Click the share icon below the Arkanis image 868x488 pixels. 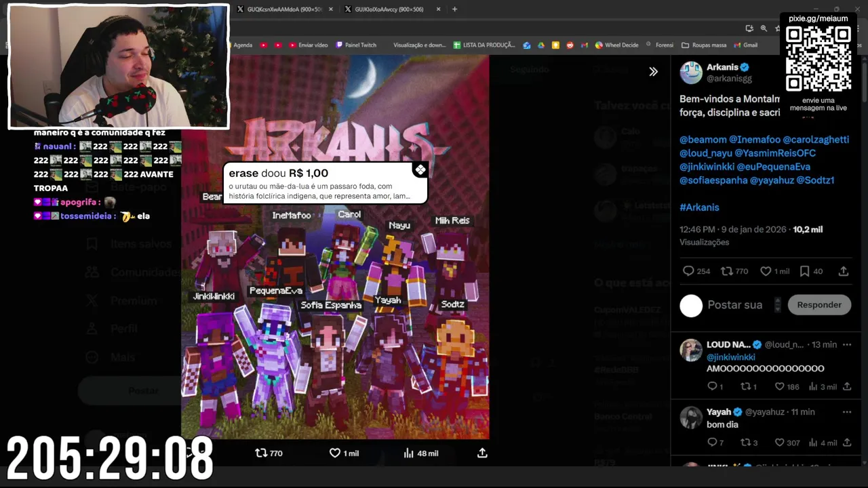(482, 453)
